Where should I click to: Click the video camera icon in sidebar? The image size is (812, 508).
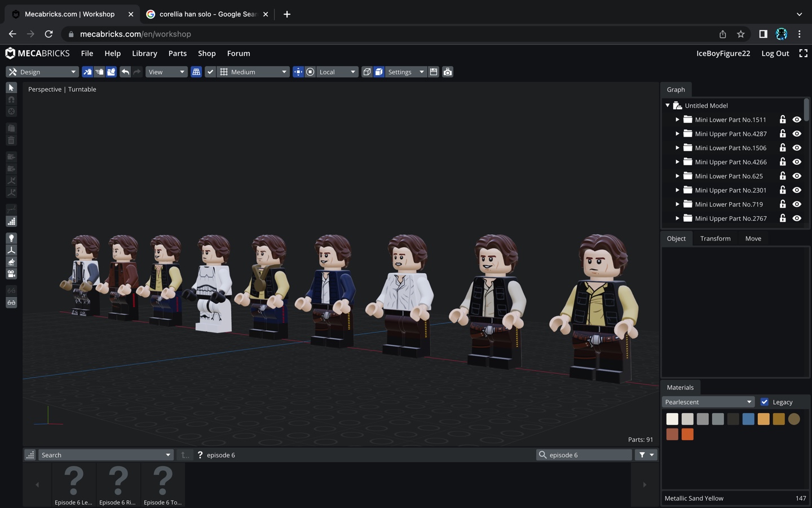click(11, 274)
